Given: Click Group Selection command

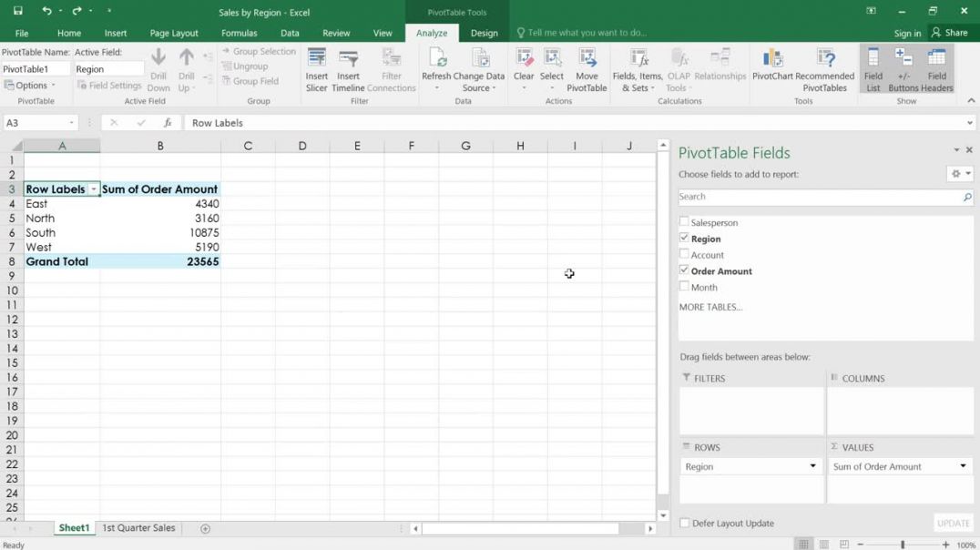Looking at the screenshot, I should (259, 51).
